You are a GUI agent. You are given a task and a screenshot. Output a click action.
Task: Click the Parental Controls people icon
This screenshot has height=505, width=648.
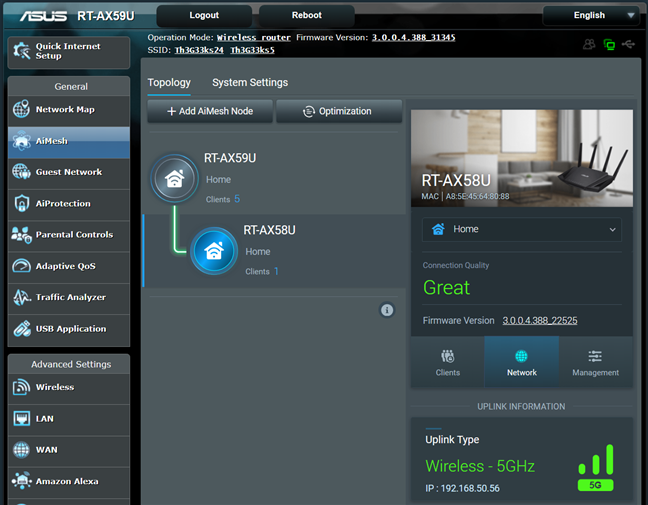pos(21,235)
